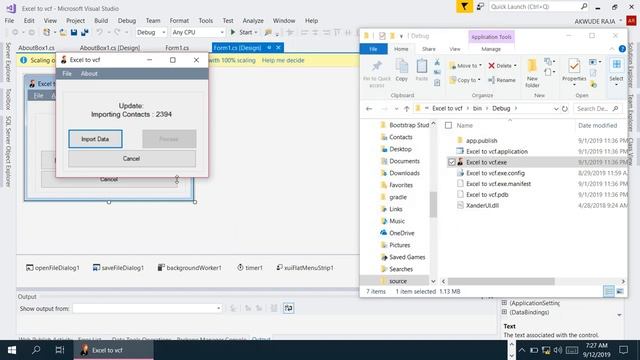Switch Explorer to large icons view
640x360 pixels.
click(x=620, y=291)
